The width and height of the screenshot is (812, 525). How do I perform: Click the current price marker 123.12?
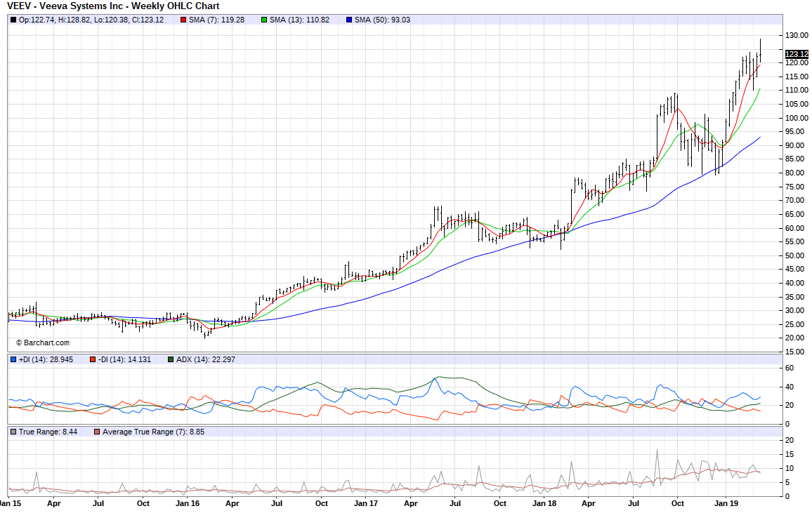(797, 54)
